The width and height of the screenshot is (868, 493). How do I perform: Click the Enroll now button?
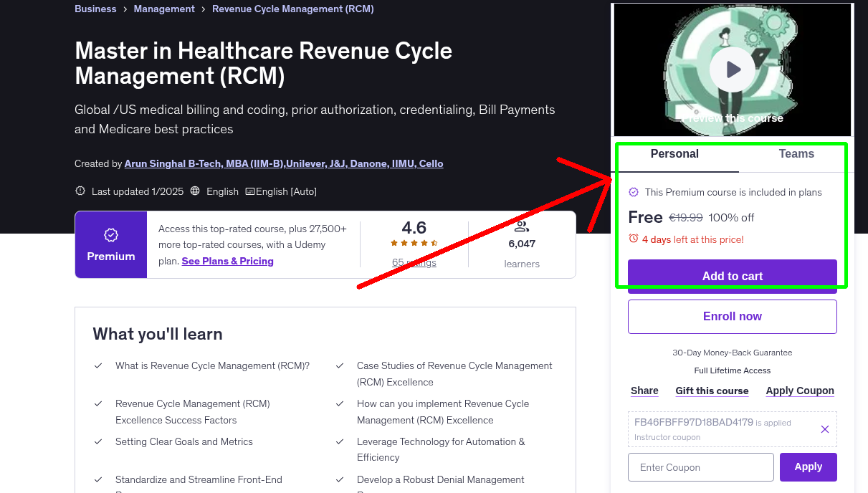point(732,316)
